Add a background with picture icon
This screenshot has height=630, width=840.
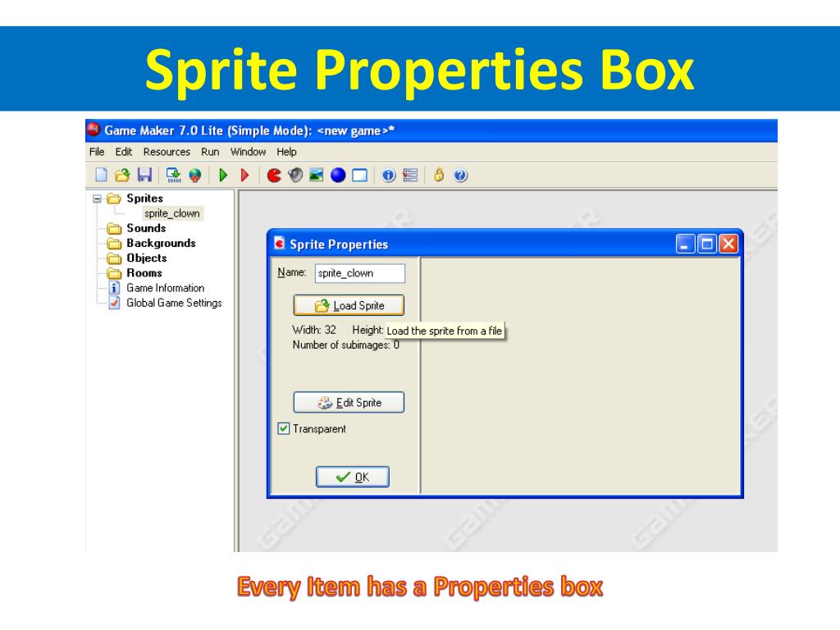coord(317,175)
